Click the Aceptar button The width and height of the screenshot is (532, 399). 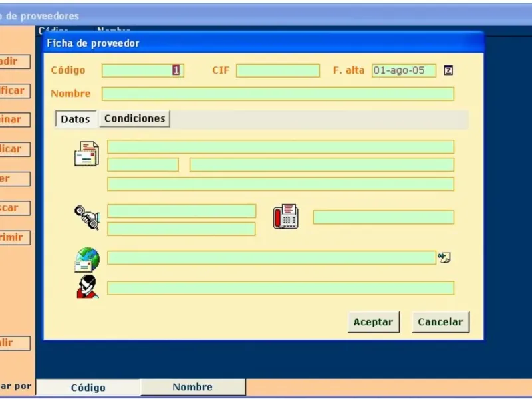374,322
